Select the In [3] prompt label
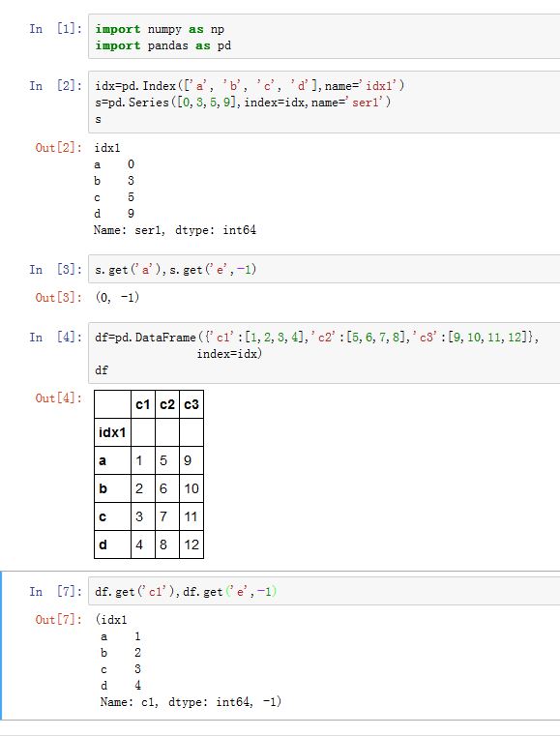This screenshot has width=560, height=736. point(55,270)
